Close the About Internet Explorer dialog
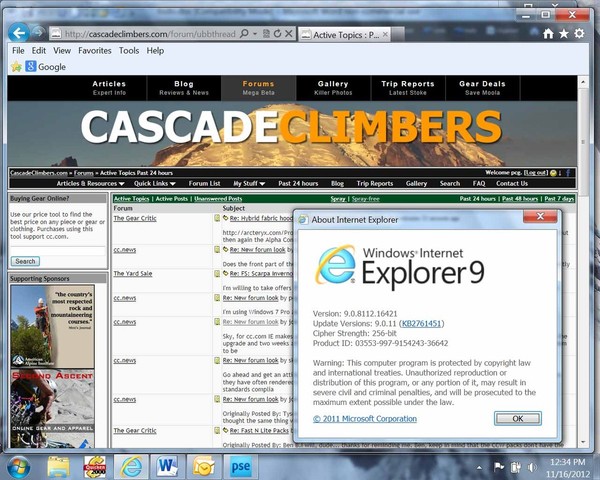The height and width of the screenshot is (480, 600). pyautogui.click(x=540, y=217)
